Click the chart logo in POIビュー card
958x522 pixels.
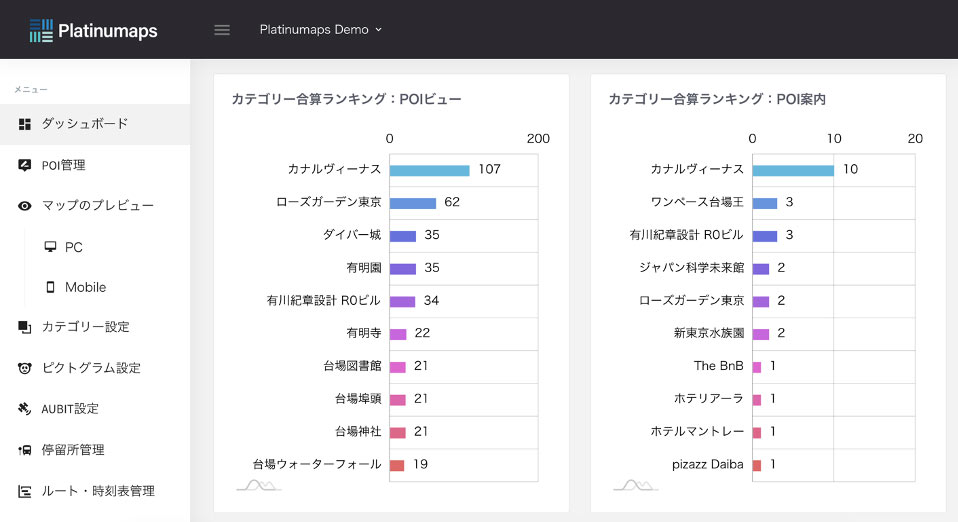(258, 485)
